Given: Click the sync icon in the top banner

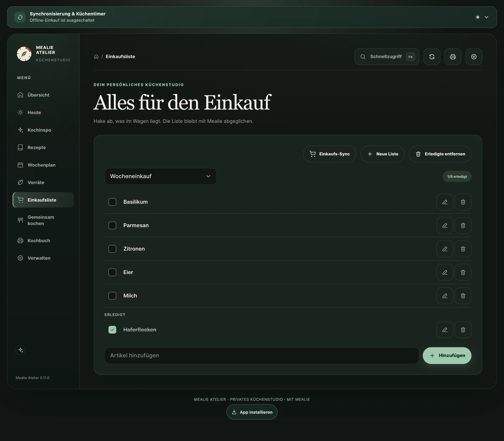Looking at the screenshot, I should click(20, 17).
